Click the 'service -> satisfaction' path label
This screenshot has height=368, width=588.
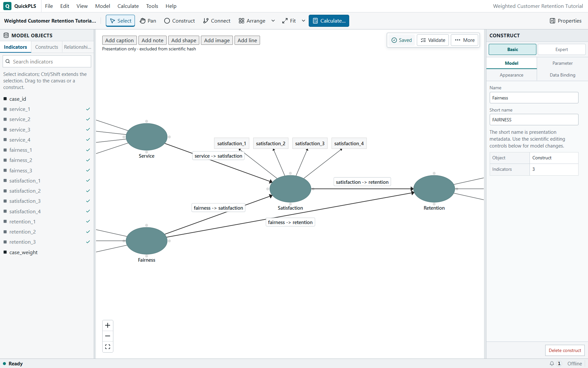coord(219,156)
